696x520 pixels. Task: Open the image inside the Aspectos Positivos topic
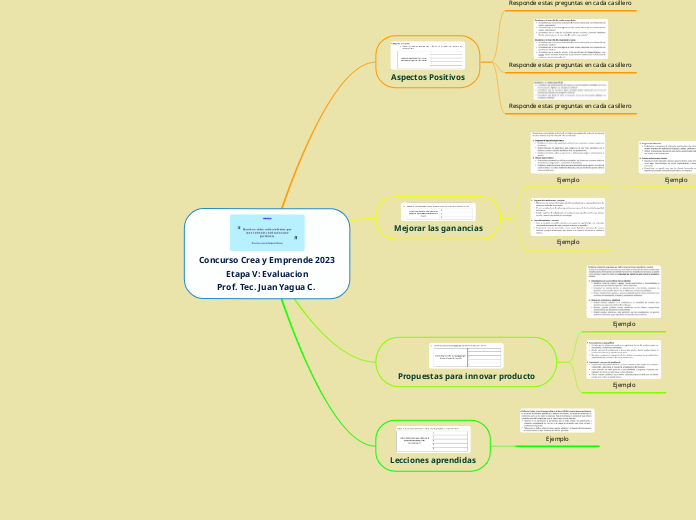coord(428,56)
